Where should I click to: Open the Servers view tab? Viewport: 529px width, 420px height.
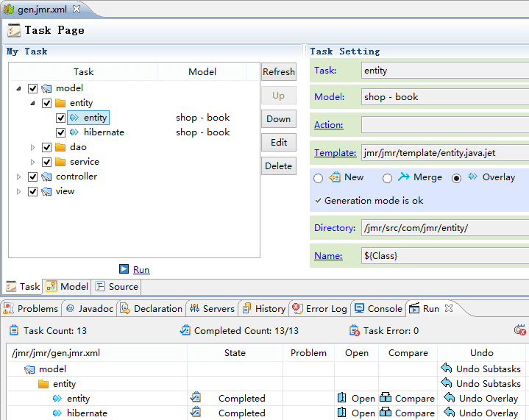click(x=212, y=308)
